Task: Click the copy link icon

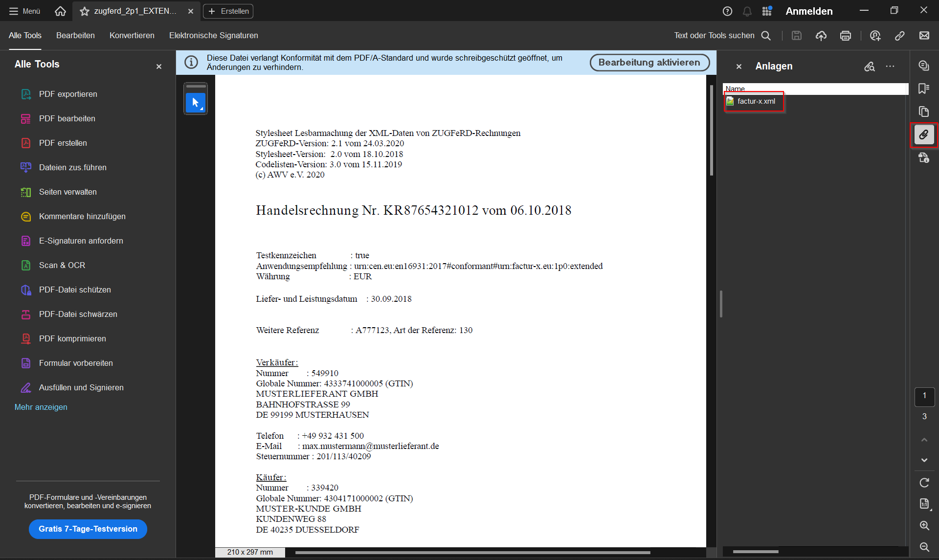Action: pyautogui.click(x=900, y=35)
